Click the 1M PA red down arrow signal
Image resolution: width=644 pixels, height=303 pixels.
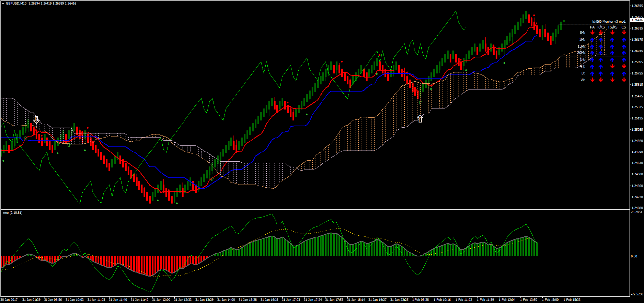click(x=592, y=32)
